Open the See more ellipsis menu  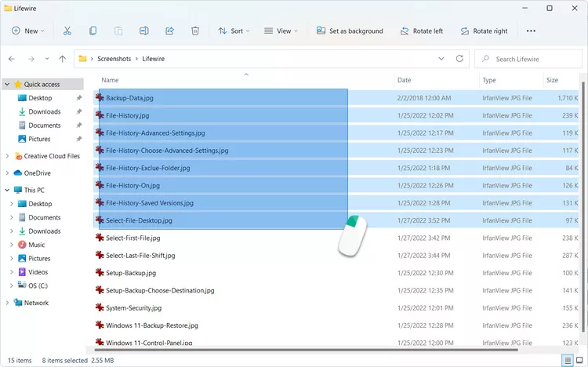531,31
